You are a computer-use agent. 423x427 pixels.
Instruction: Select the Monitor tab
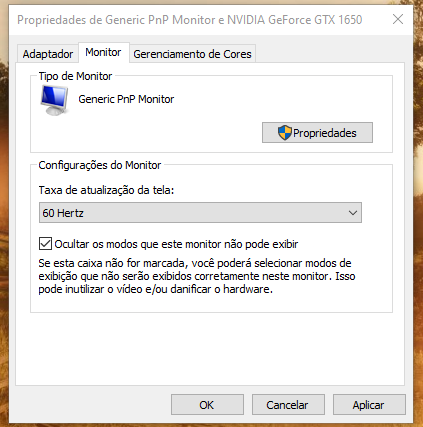coord(103,52)
